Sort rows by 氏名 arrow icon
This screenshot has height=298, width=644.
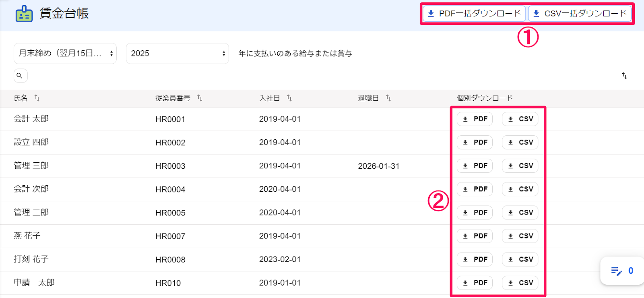(37, 98)
